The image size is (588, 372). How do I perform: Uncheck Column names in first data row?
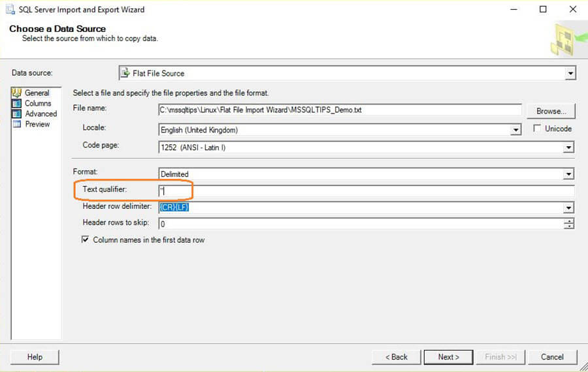[85, 240]
